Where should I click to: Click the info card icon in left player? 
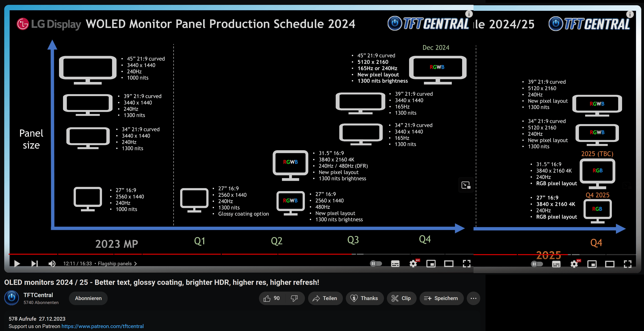469,14
